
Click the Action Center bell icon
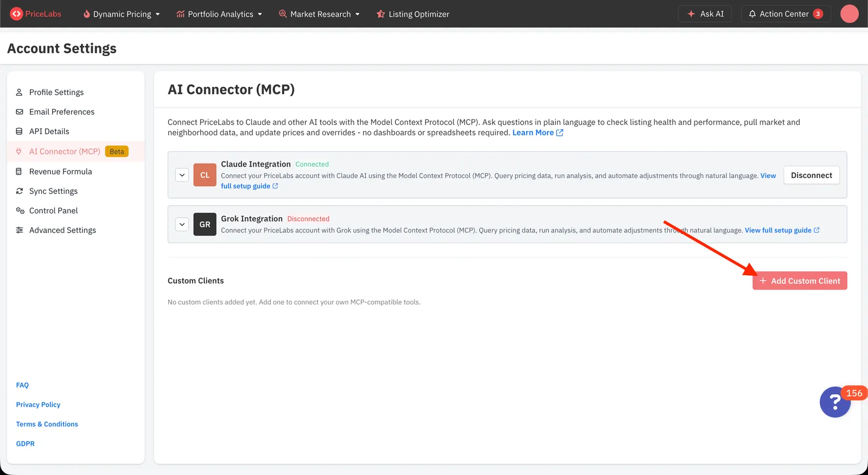[752, 14]
